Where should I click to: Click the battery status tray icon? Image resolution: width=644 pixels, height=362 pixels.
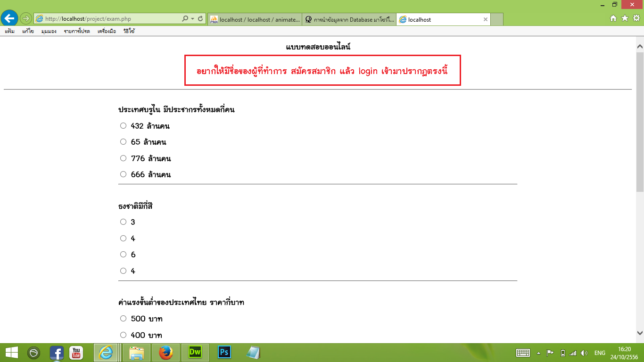(562, 353)
